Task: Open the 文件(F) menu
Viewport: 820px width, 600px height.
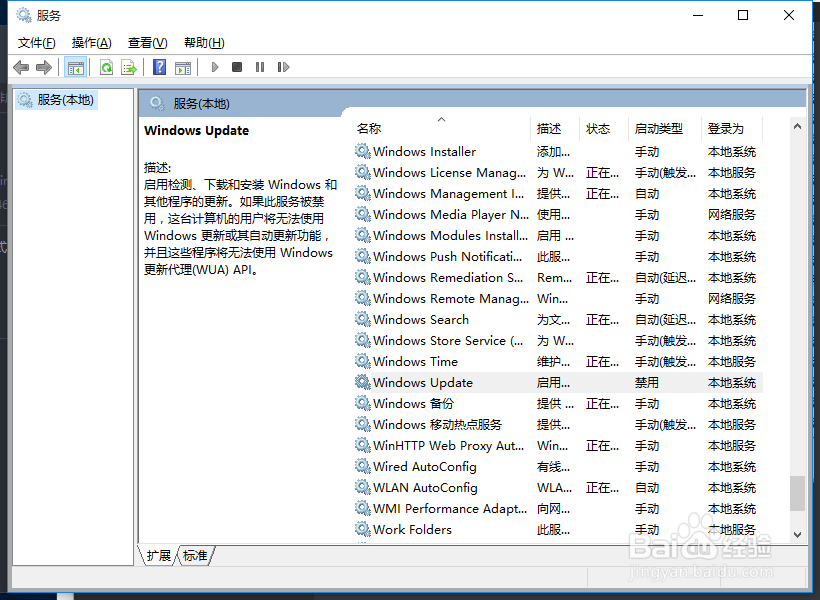Action: (x=37, y=43)
